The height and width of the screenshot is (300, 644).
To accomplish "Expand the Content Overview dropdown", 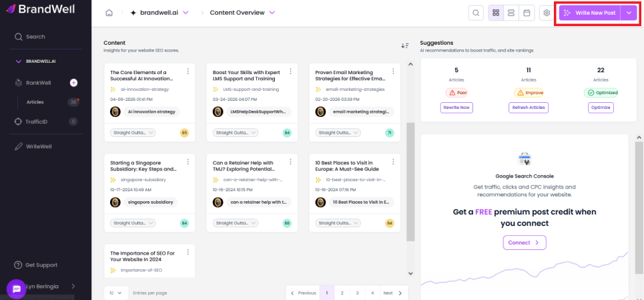I will coord(272,13).
